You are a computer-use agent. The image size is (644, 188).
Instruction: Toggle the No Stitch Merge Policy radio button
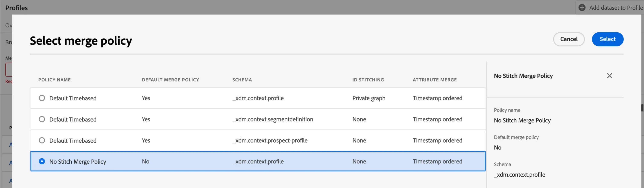point(42,161)
